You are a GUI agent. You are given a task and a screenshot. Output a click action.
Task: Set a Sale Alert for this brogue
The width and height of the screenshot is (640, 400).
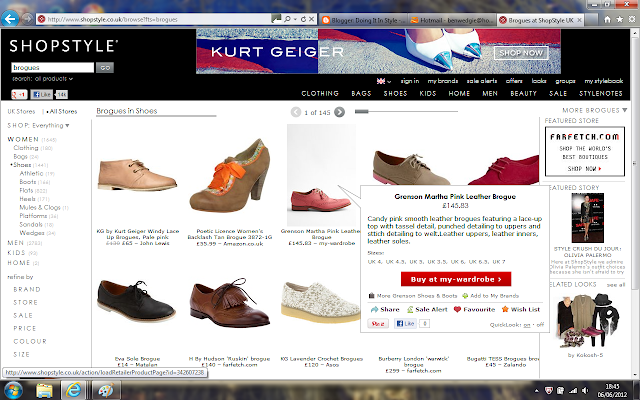coord(427,309)
